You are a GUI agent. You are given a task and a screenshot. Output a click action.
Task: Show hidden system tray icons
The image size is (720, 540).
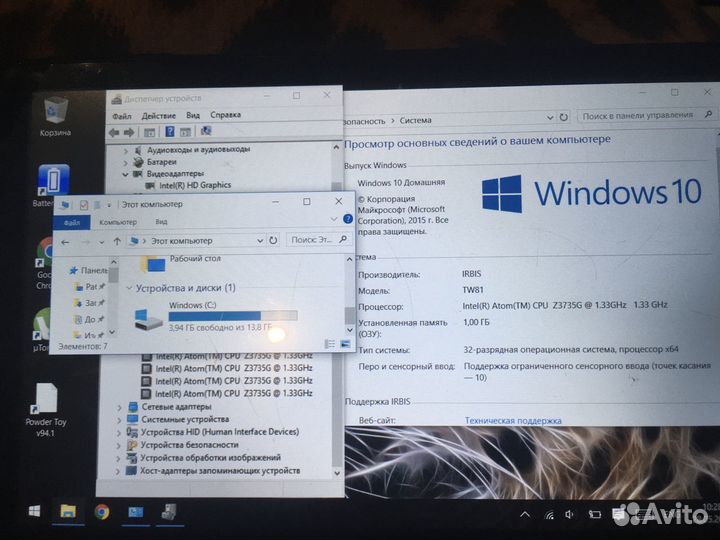click(525, 515)
